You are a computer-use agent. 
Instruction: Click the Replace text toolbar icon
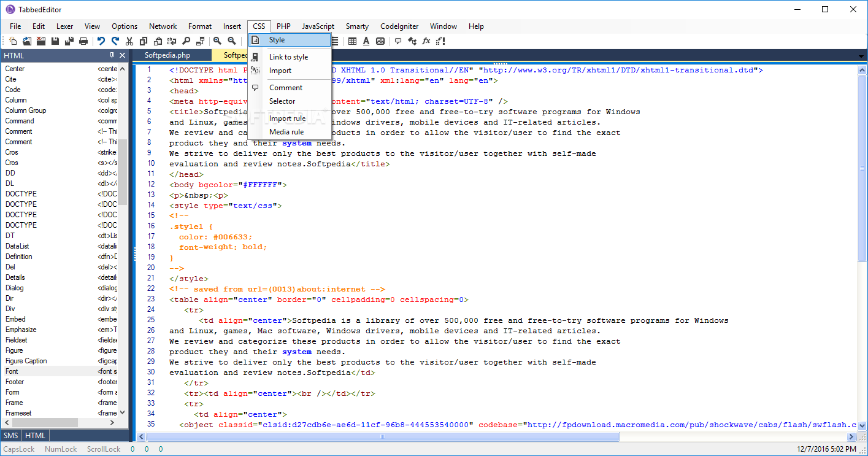click(172, 41)
